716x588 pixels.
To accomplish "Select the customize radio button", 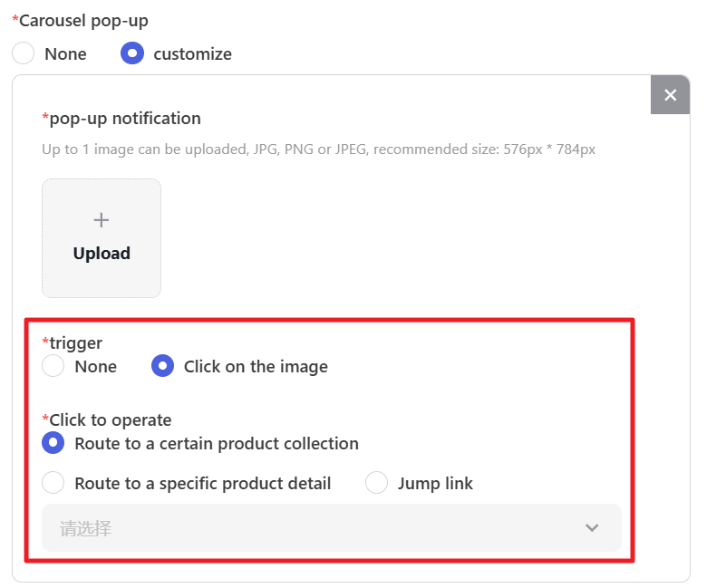I will (x=132, y=53).
